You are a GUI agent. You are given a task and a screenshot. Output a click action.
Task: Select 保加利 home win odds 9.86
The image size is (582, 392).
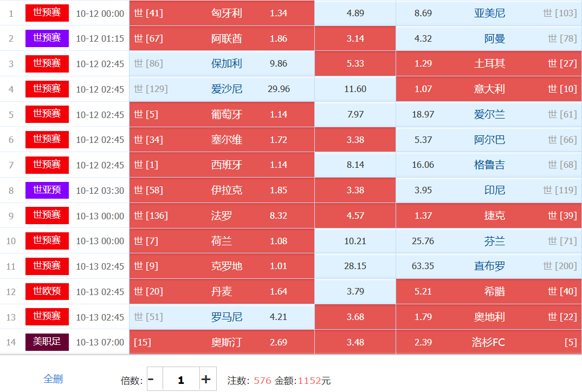click(x=279, y=64)
